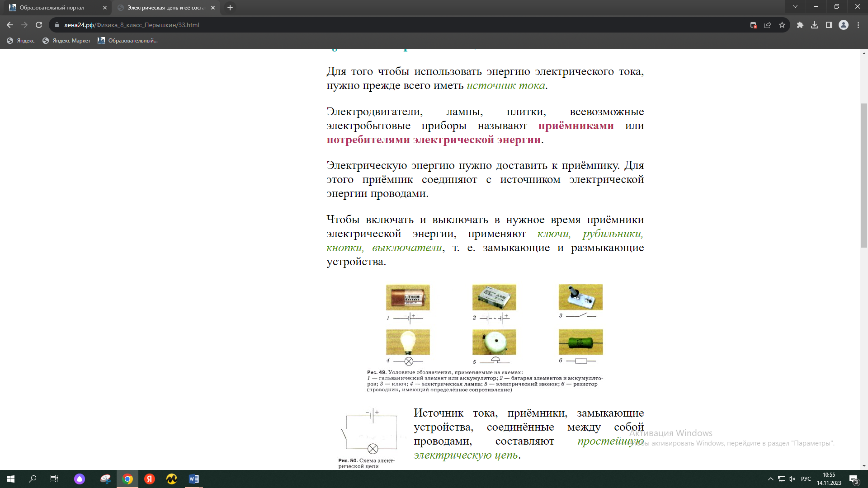Click the page vertical scrollbar thumb
868x488 pixels.
pyautogui.click(x=864, y=175)
